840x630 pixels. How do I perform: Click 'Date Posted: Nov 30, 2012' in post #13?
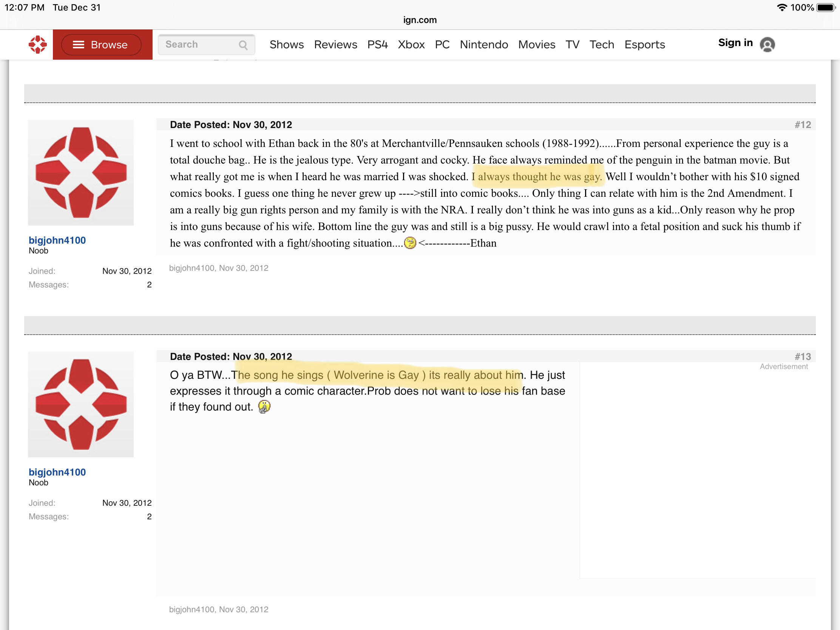[x=231, y=357]
